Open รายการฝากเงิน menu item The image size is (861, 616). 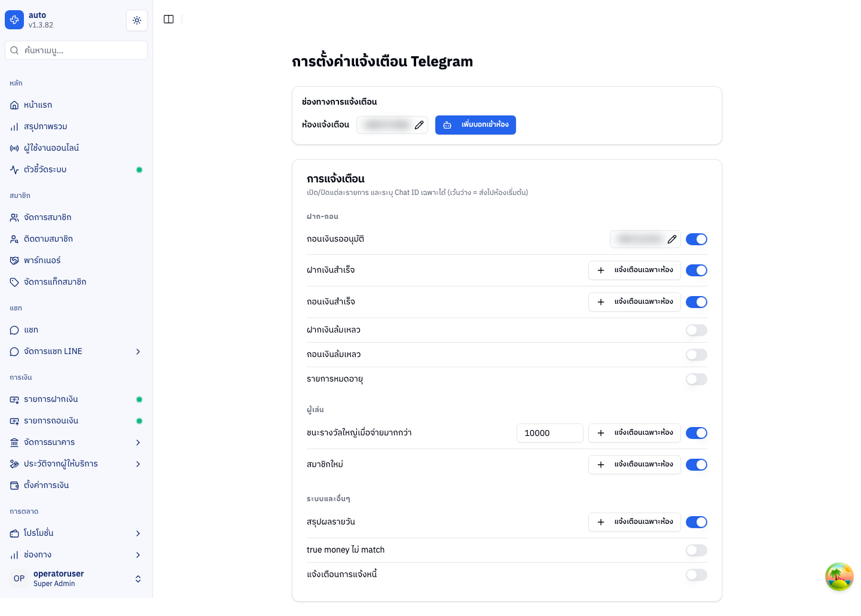coord(76,400)
